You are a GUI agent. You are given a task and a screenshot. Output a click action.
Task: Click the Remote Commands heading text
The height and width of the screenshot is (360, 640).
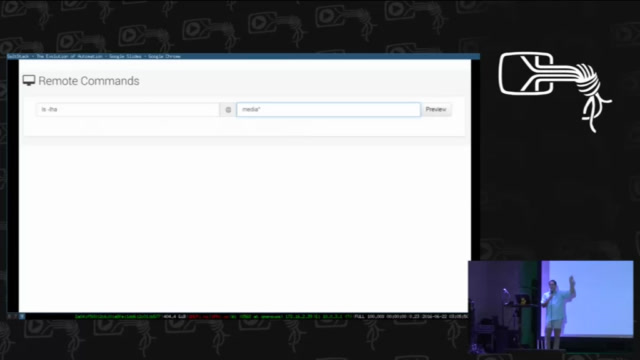[x=89, y=81]
